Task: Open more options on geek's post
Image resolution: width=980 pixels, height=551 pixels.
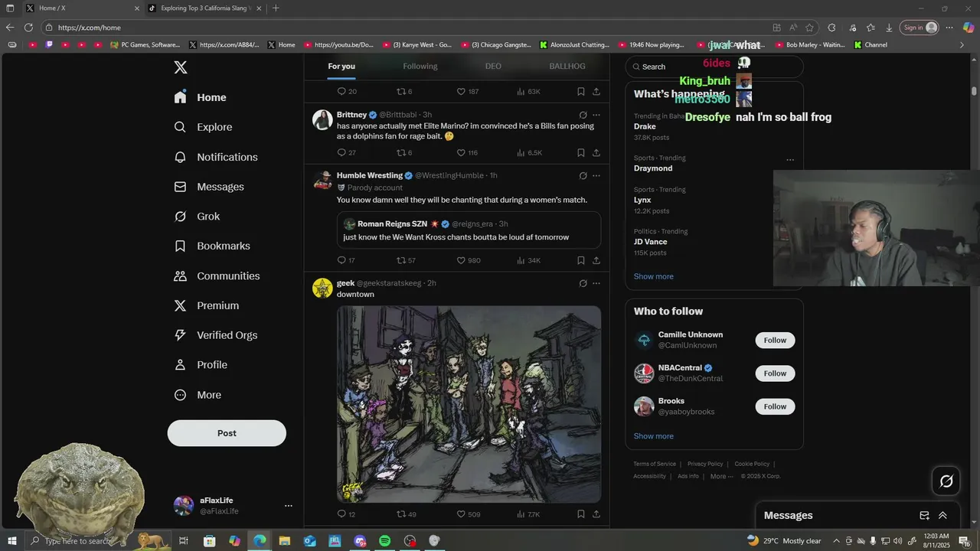Action: tap(596, 283)
